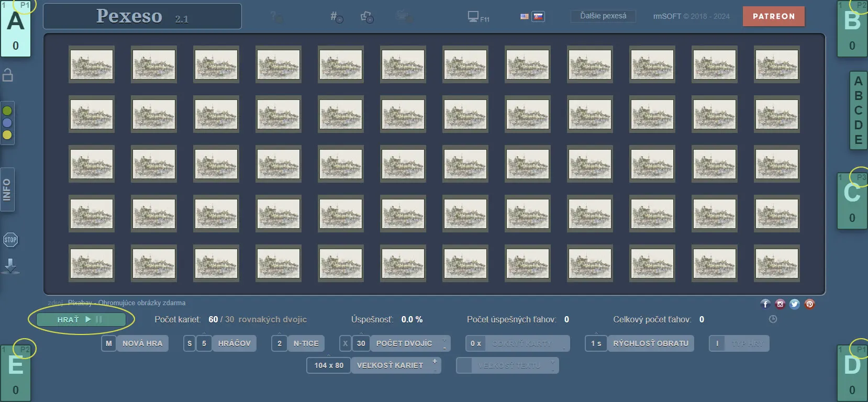This screenshot has height=402, width=868.
Task: Open the Rýchlosť obratu speed option
Action: [x=650, y=343]
